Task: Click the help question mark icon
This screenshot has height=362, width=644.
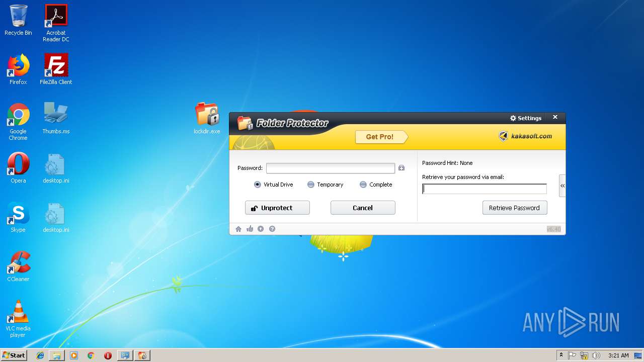Action: click(x=272, y=229)
